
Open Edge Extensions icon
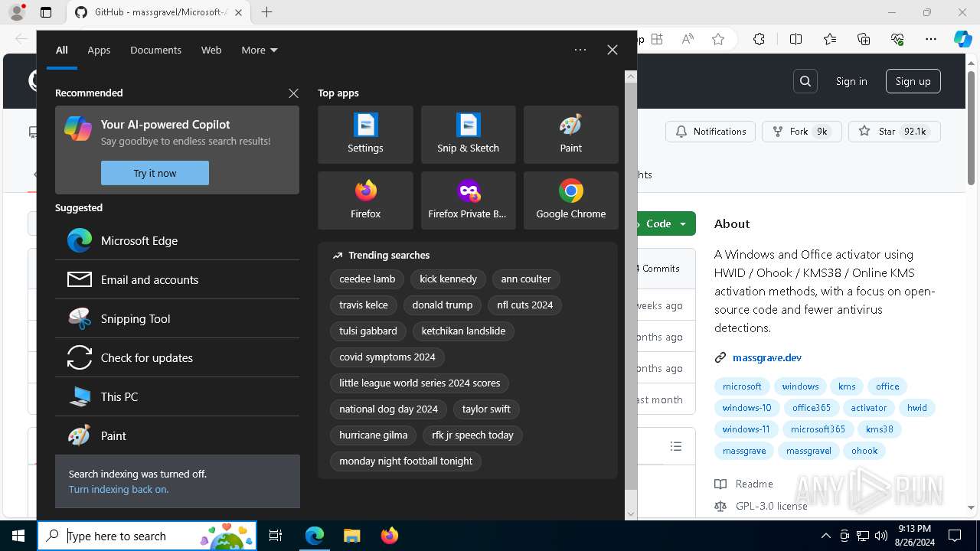[x=759, y=39]
